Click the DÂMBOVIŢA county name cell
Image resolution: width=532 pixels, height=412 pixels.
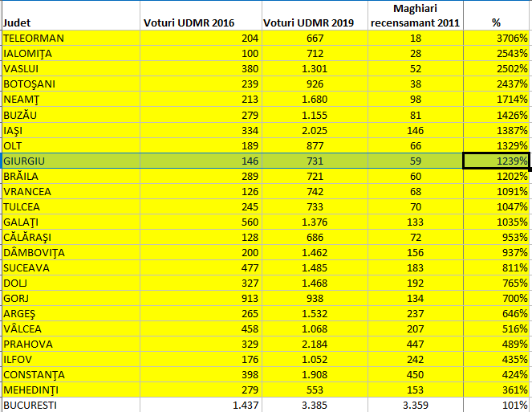tap(71, 252)
